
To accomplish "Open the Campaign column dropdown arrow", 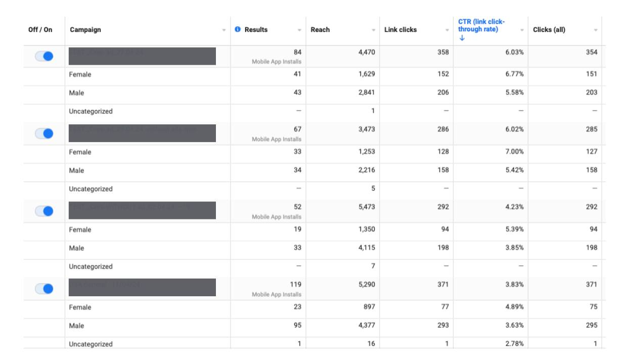I will coord(224,30).
